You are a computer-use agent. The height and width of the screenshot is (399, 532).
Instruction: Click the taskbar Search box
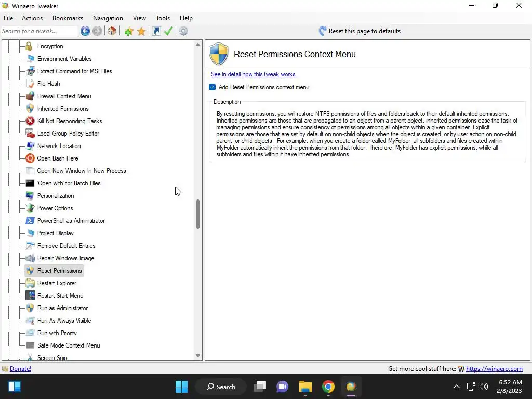coord(221,387)
